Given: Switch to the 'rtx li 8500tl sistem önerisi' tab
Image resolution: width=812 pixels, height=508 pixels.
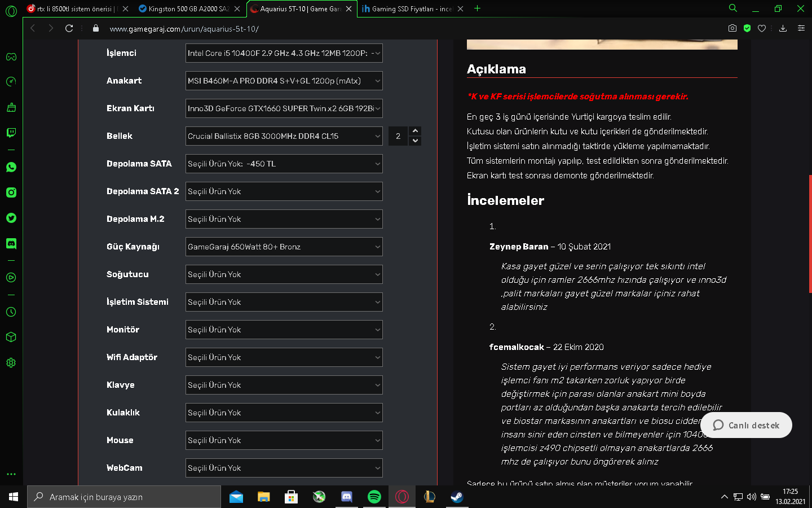Looking at the screenshot, I should click(x=78, y=8).
